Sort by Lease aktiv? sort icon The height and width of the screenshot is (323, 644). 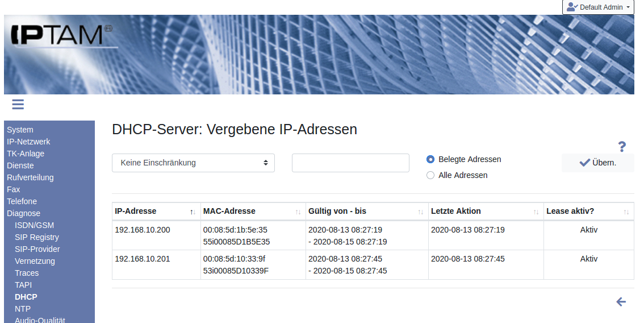click(626, 212)
